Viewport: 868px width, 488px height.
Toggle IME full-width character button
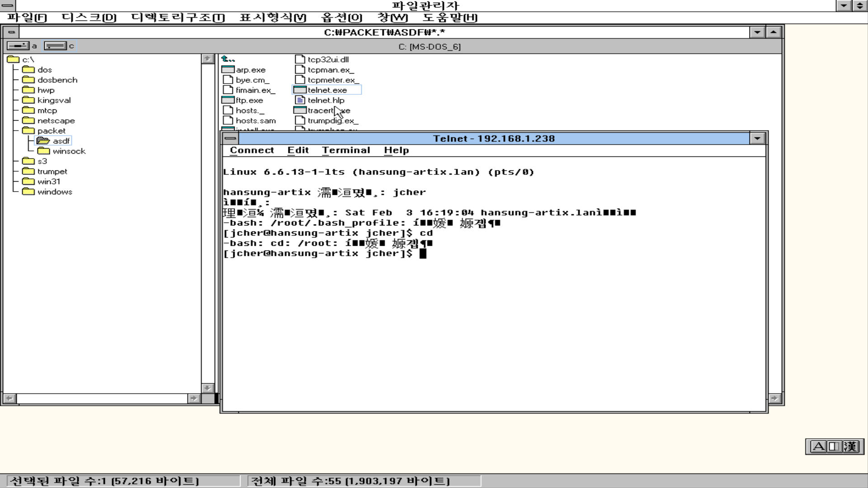[x=834, y=446]
